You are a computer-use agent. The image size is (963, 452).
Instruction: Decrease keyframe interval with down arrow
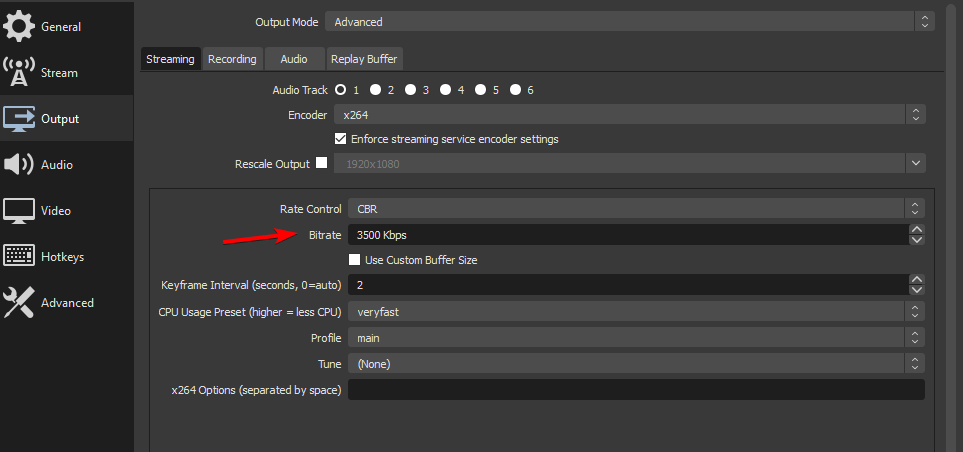point(917,290)
